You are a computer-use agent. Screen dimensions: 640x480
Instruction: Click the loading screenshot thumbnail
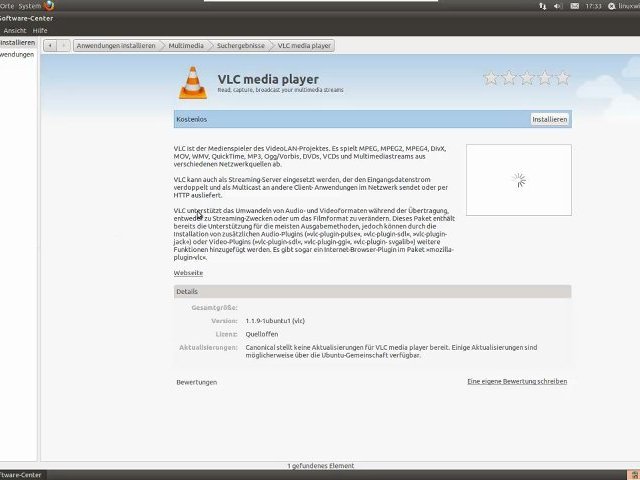(x=518, y=180)
